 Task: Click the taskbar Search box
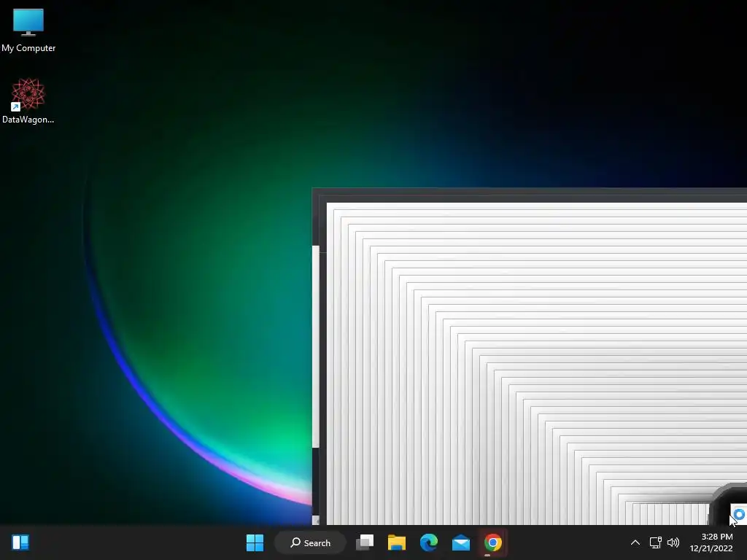pos(310,542)
